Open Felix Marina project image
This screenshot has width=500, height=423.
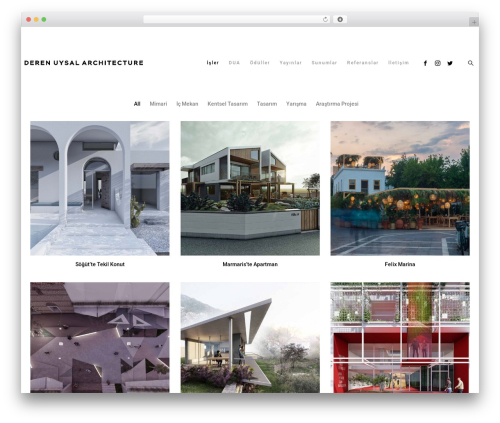[400, 188]
